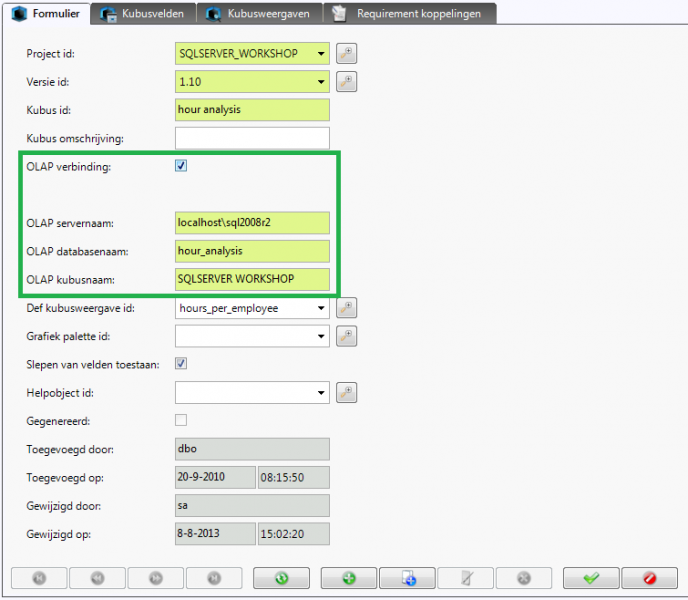
Task: Open the Kubusvelden tab
Action: point(143,14)
